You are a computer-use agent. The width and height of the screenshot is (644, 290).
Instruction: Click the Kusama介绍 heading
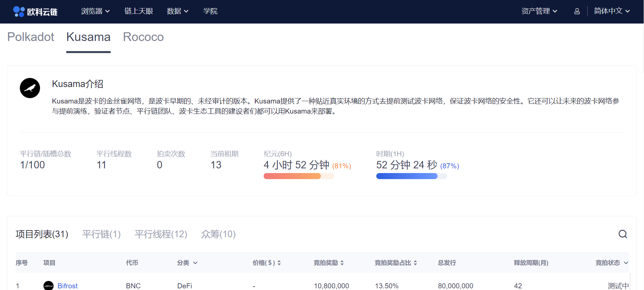[78, 84]
